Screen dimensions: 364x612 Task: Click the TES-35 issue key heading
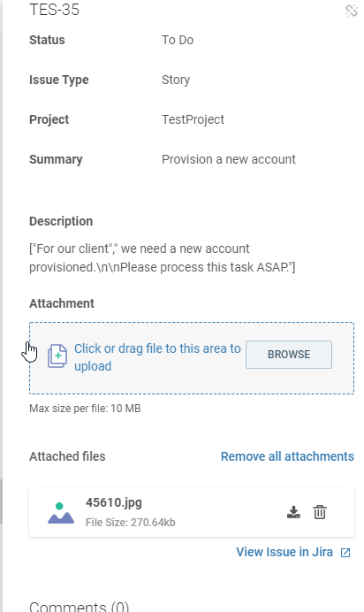54,10
